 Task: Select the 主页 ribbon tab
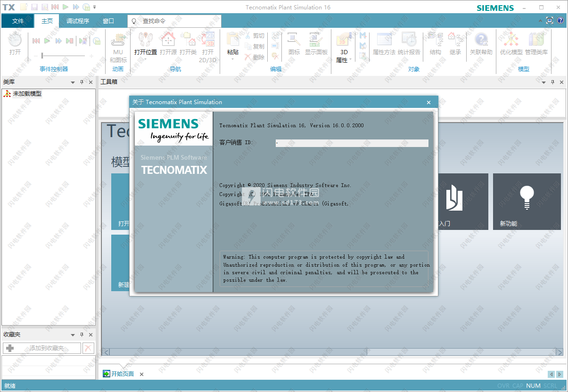click(47, 21)
